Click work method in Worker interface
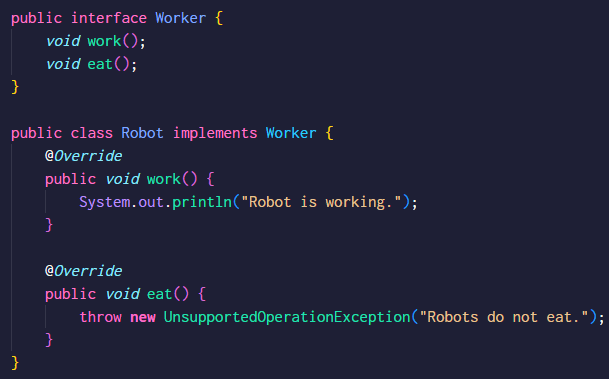The height and width of the screenshot is (379, 609). pos(104,41)
